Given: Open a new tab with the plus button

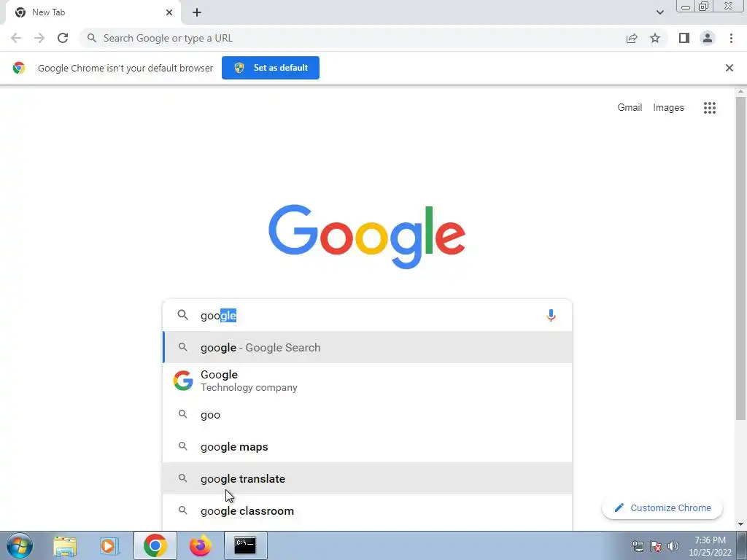Looking at the screenshot, I should pyautogui.click(x=197, y=12).
